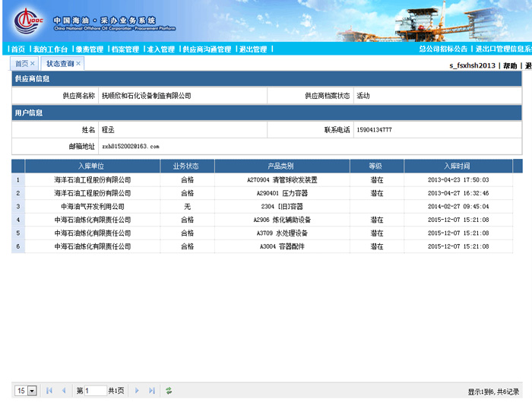
Task: Open 总公司招标公告 link
Action: (x=443, y=49)
